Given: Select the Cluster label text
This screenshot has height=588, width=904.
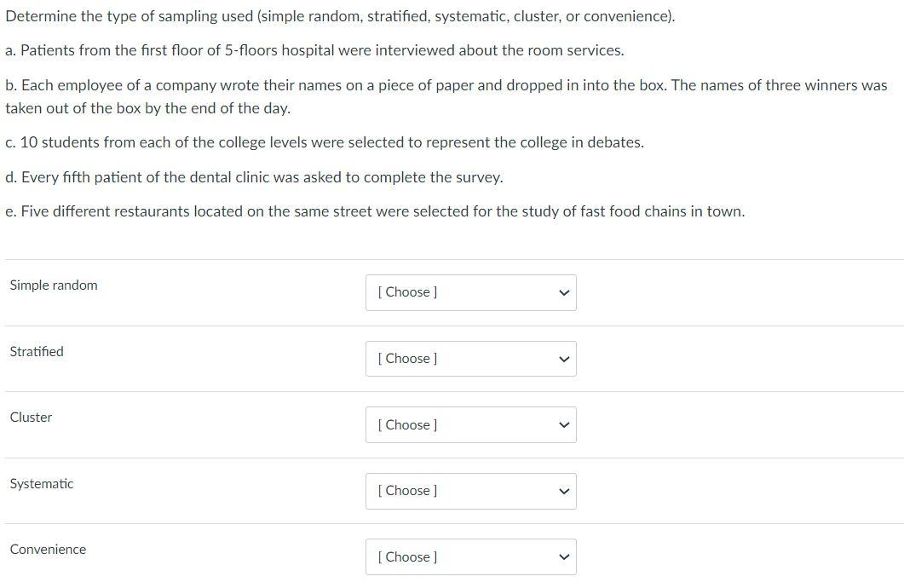Looking at the screenshot, I should 31,418.
